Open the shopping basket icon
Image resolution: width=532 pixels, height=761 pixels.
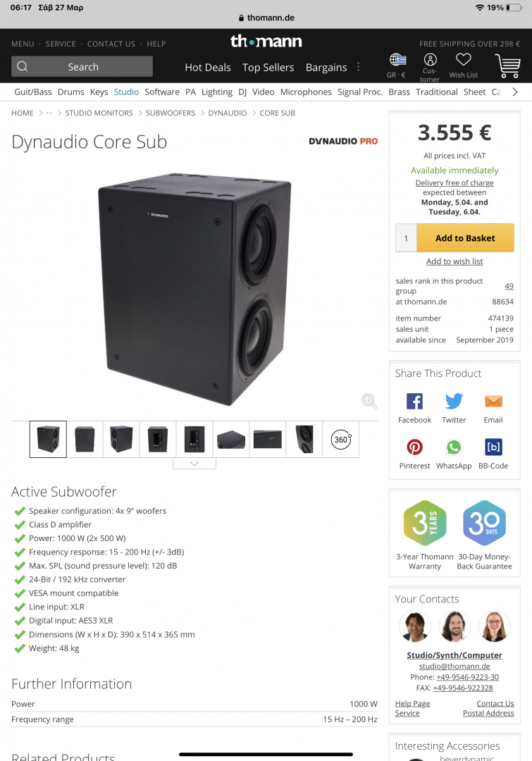pyautogui.click(x=507, y=66)
